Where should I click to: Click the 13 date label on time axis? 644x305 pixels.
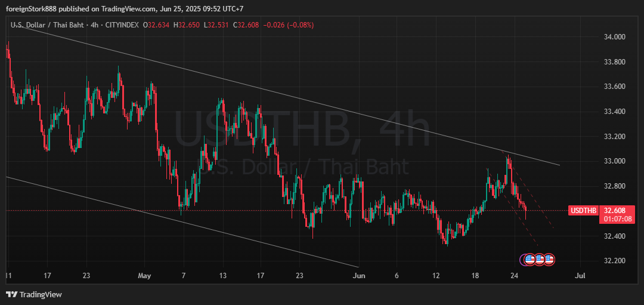pyautogui.click(x=222, y=276)
